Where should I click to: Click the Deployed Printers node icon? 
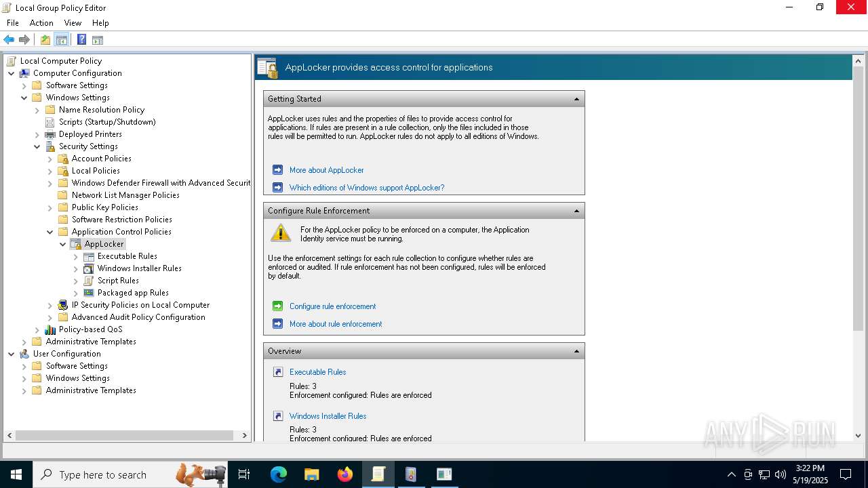click(50, 134)
